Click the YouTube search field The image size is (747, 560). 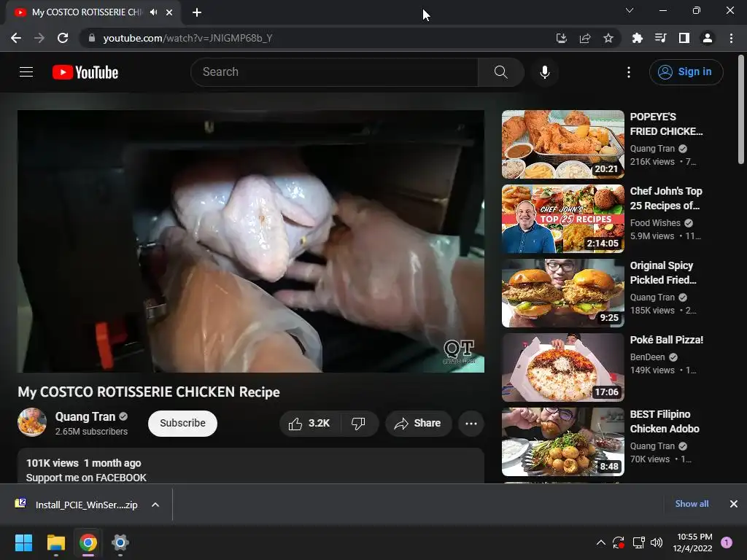[x=334, y=72]
